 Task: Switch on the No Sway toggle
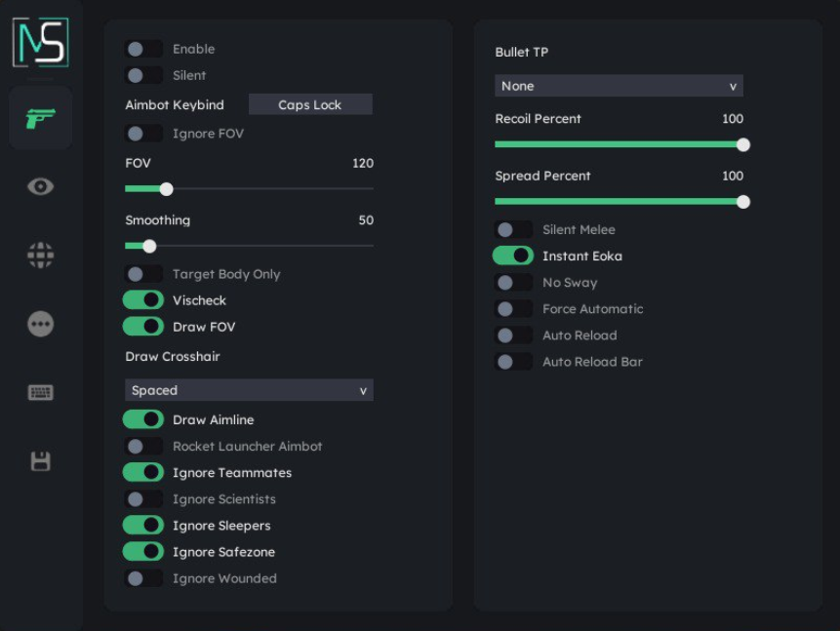513,283
